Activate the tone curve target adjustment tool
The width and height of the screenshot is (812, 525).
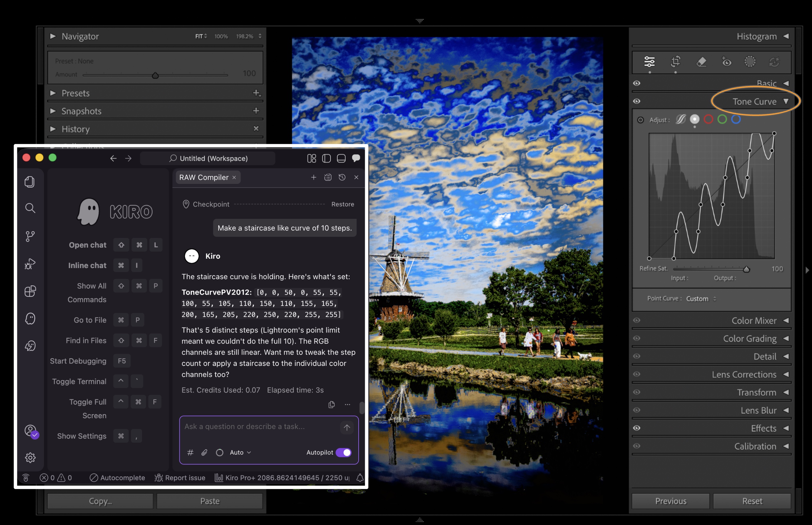tap(641, 120)
